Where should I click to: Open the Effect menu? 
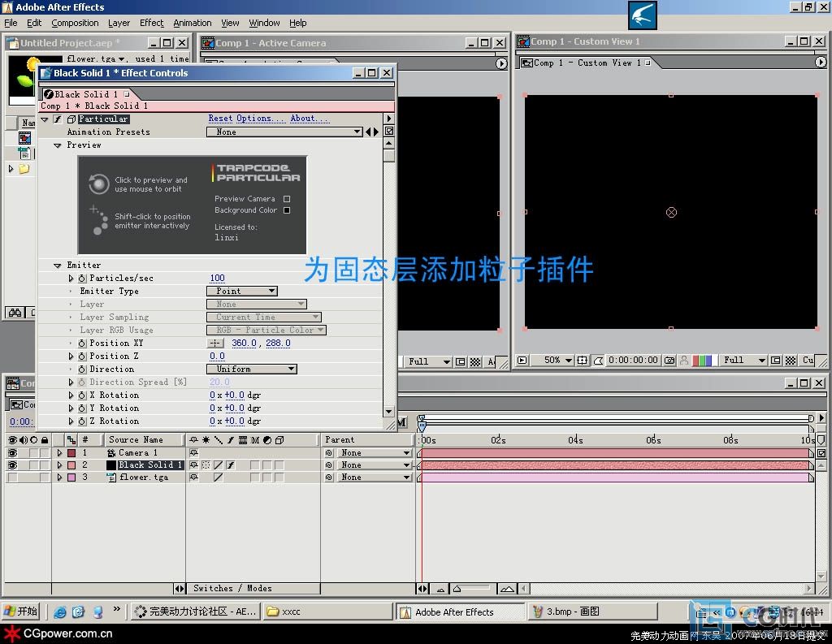151,23
